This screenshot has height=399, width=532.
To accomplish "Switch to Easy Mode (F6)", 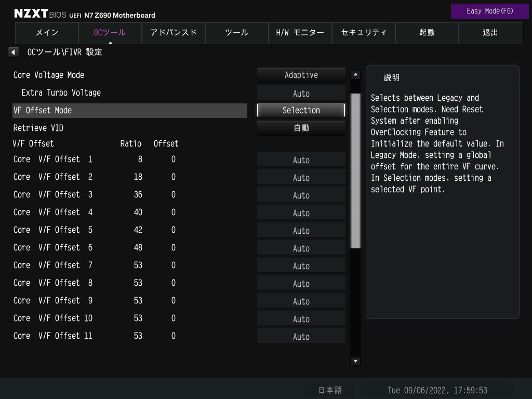I will coord(490,11).
